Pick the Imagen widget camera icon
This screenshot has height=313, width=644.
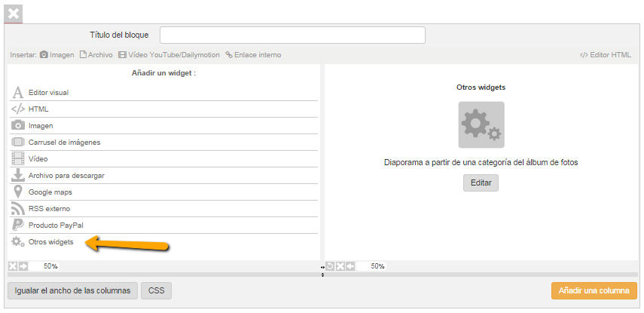click(17, 125)
